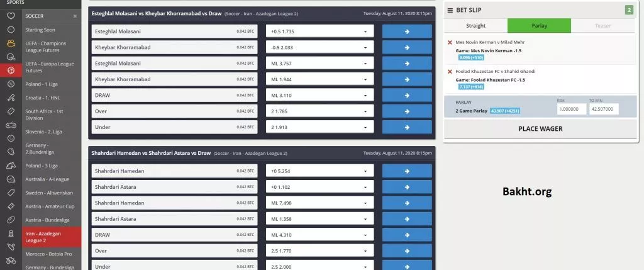Click blue arrow for Esteghlal Molasani +0.5 1.735
Image resolution: width=644 pixels, height=270 pixels.
click(406, 31)
